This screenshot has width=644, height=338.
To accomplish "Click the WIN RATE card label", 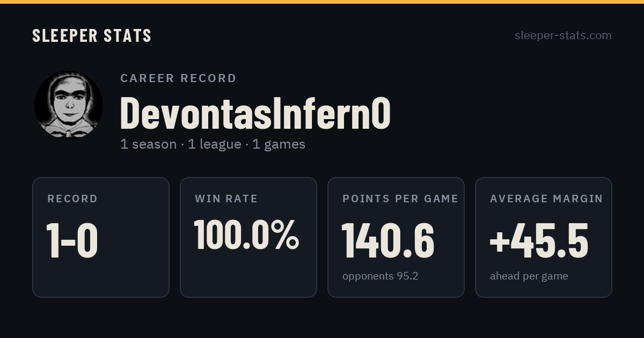I will (x=226, y=199).
